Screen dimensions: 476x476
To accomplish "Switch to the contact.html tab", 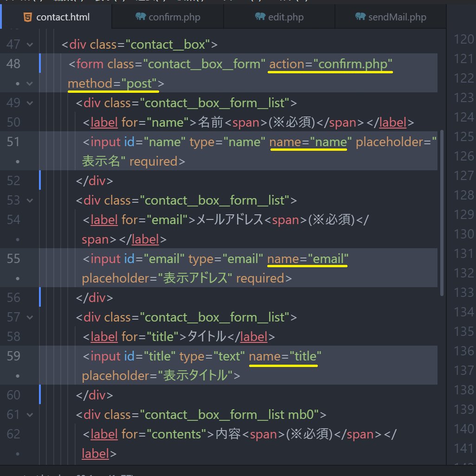I will (57, 17).
